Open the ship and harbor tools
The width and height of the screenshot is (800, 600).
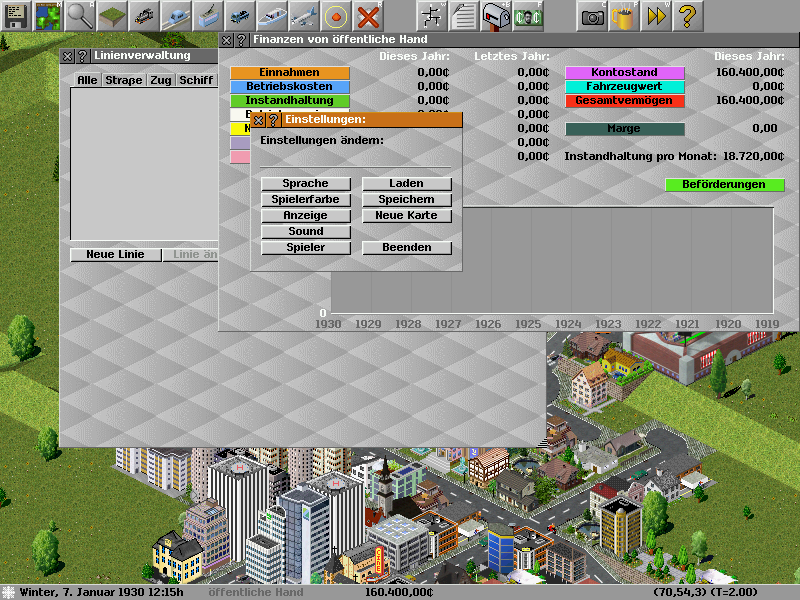click(x=272, y=15)
